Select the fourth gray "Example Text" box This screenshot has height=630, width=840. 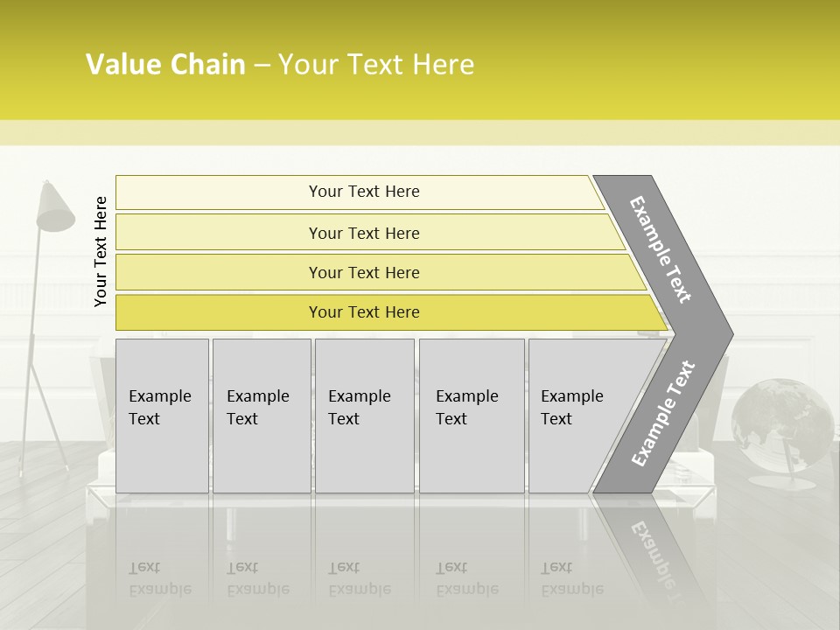pos(472,415)
